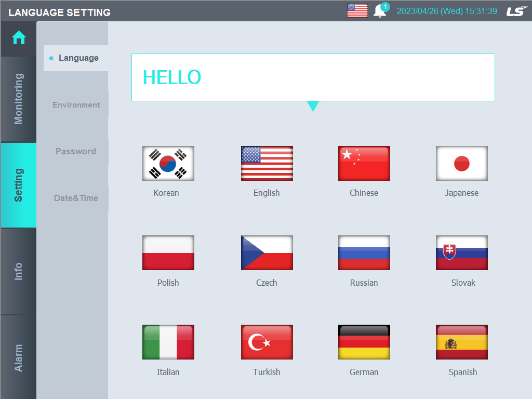Click the Polish label text
Image resolution: width=532 pixels, height=399 pixels.
(x=168, y=283)
